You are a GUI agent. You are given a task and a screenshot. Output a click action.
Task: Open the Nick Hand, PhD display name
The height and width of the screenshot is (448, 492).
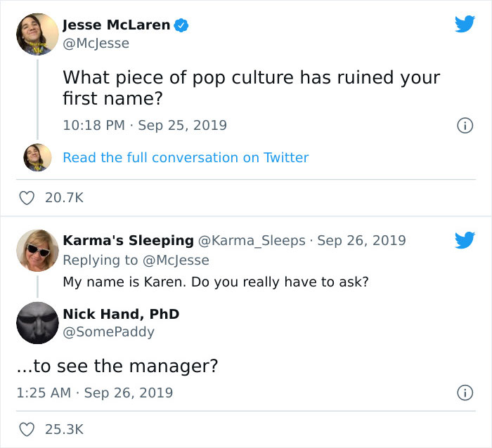tap(121, 313)
